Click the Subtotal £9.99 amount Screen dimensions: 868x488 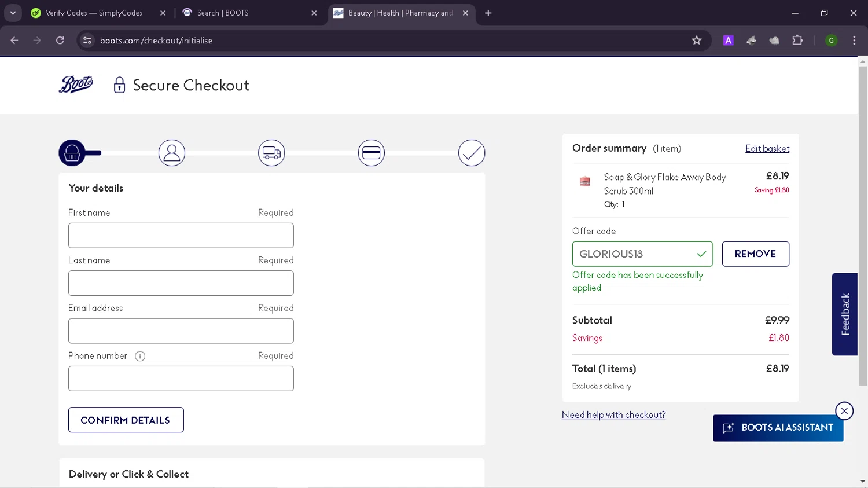(x=777, y=320)
